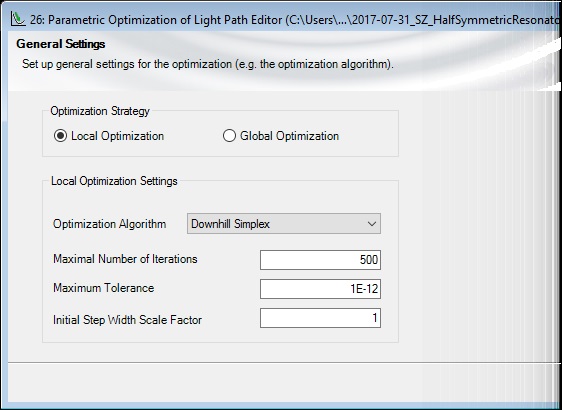
Task: Click the Local Optimization label text
Action: [x=117, y=136]
